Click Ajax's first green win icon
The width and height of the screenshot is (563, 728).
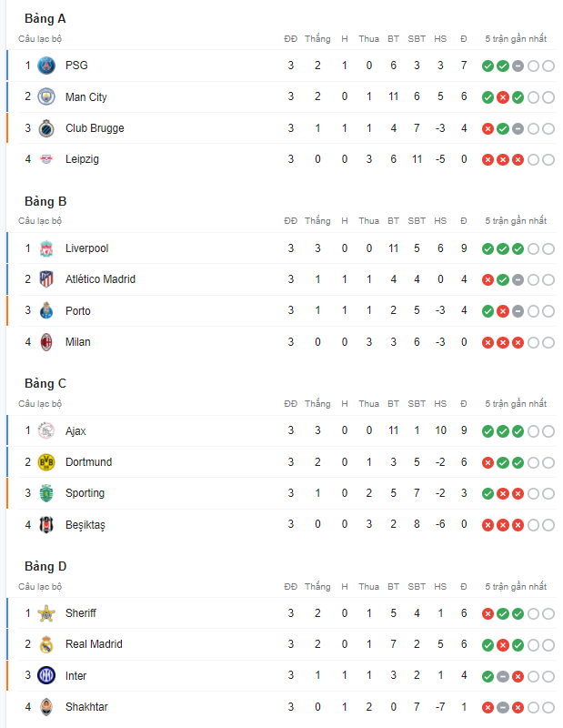(488, 431)
